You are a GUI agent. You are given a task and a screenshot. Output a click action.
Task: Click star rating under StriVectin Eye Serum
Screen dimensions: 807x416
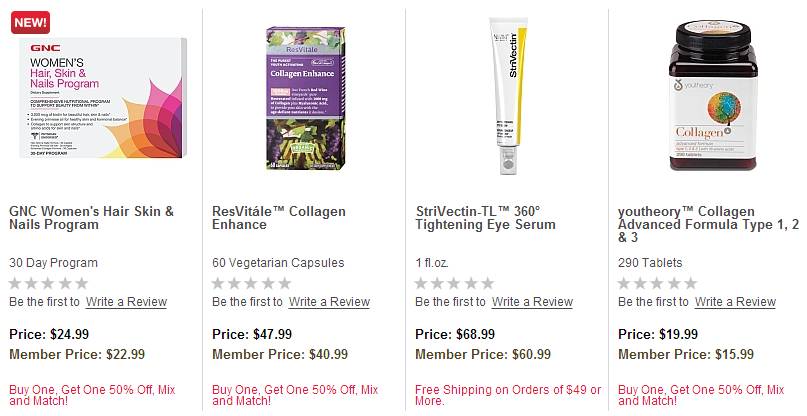tap(454, 283)
